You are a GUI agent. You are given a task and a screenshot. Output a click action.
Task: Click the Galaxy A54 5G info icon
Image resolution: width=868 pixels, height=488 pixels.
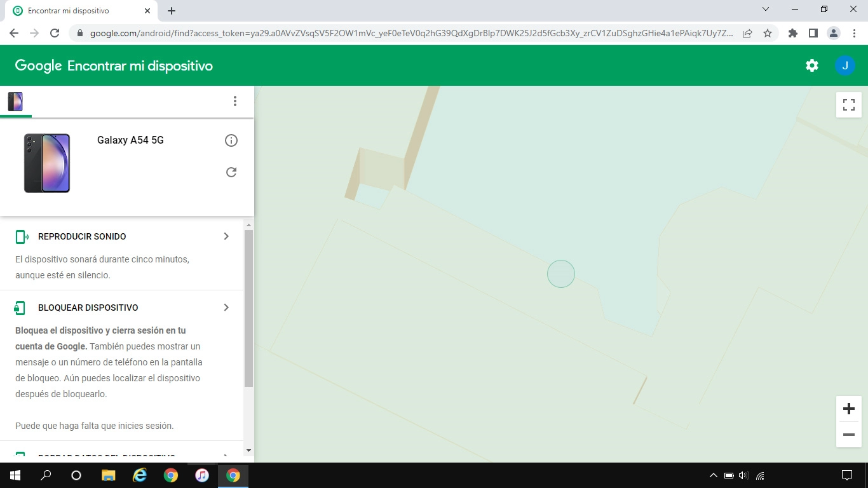pyautogui.click(x=231, y=140)
